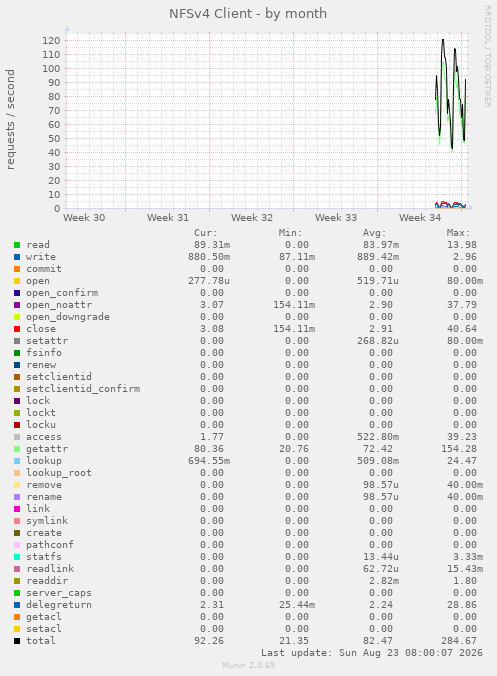Click the Week 30 axis label
The image size is (497, 676).
point(84,218)
